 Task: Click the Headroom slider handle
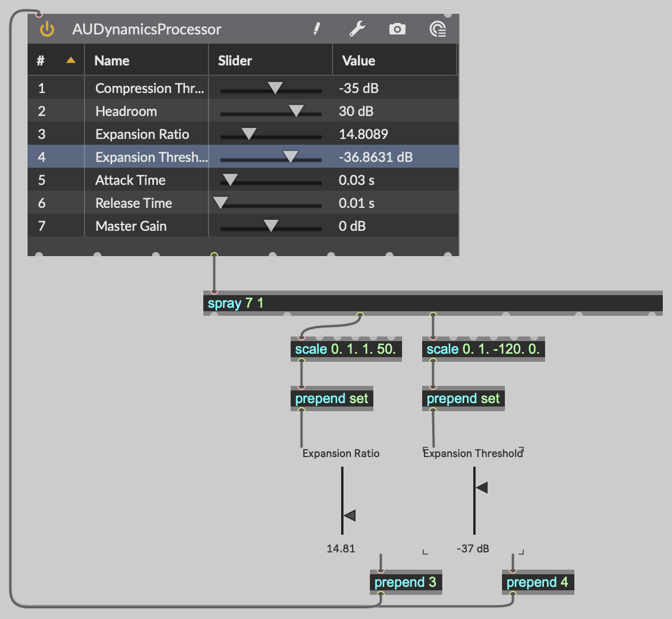pyautogui.click(x=296, y=110)
